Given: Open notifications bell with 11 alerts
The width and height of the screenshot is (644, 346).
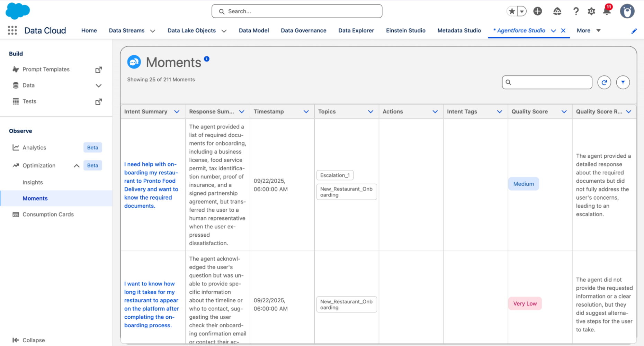Looking at the screenshot, I should point(606,11).
